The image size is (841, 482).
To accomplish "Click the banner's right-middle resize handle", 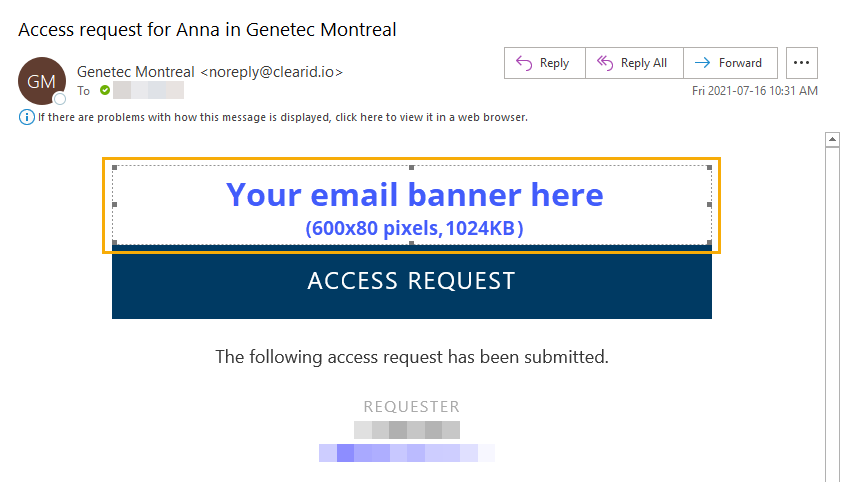I will click(710, 205).
